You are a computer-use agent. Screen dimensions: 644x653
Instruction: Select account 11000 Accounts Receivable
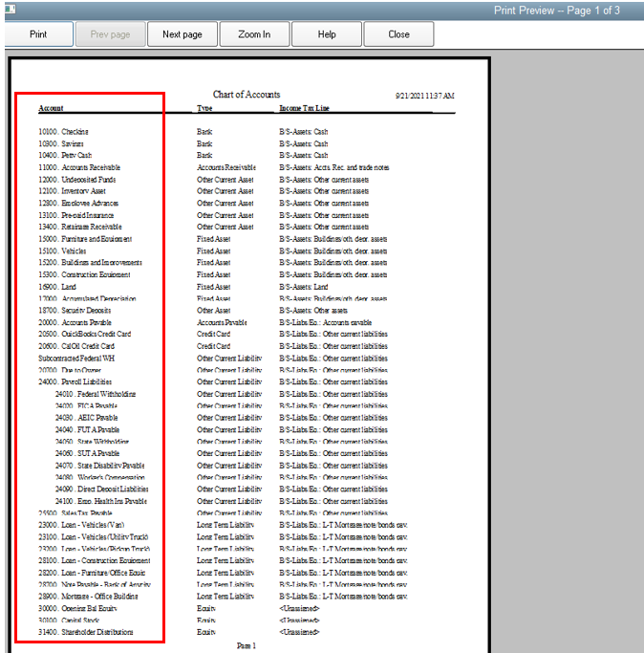79,167
